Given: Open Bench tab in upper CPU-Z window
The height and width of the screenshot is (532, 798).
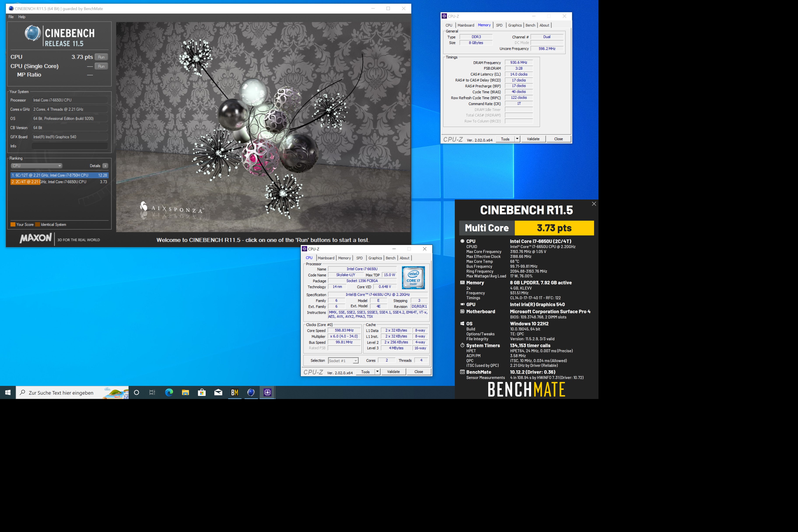Looking at the screenshot, I should point(530,25).
